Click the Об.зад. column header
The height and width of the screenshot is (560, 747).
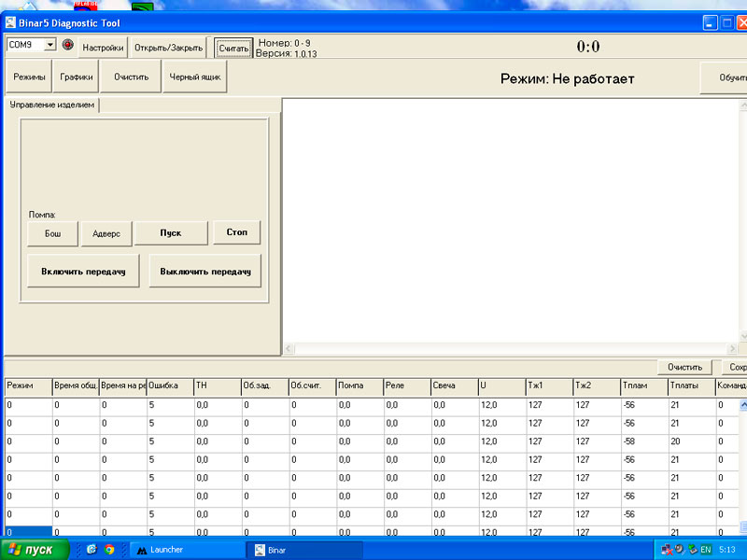click(x=265, y=386)
